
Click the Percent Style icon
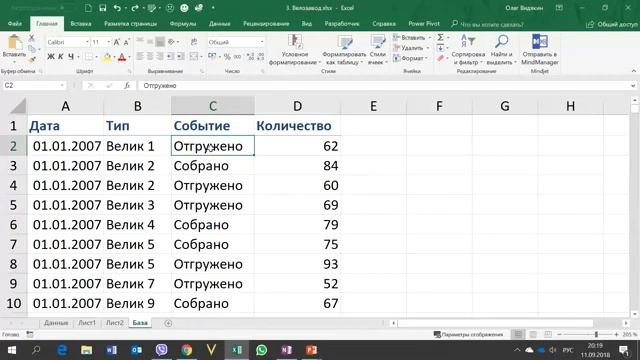click(227, 56)
